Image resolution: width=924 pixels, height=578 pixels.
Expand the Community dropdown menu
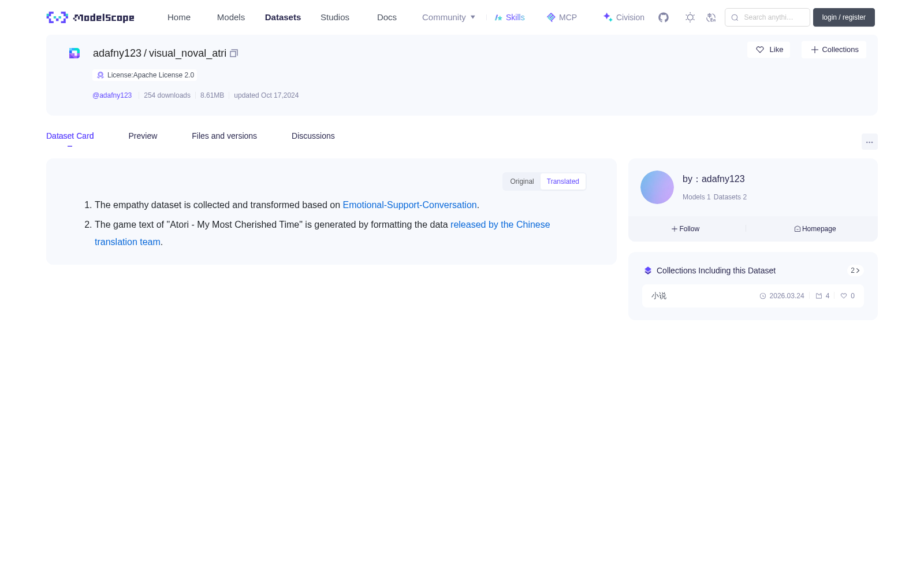(x=449, y=17)
